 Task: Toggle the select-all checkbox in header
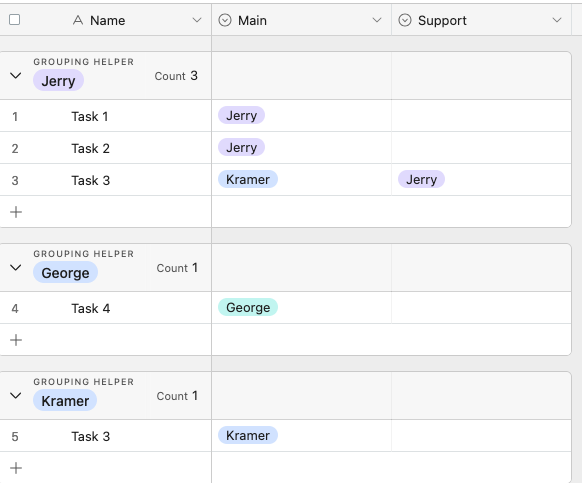14,20
